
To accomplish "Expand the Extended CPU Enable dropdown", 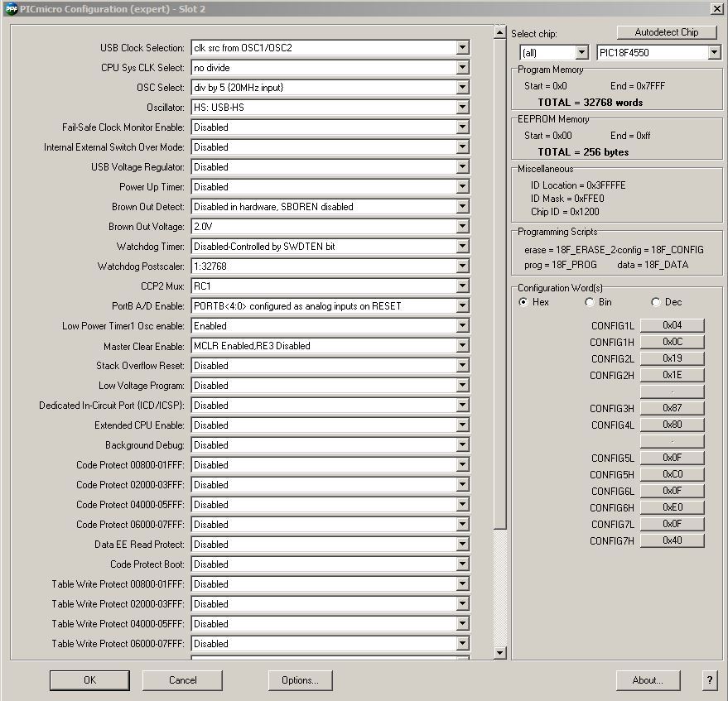I will pyautogui.click(x=462, y=425).
